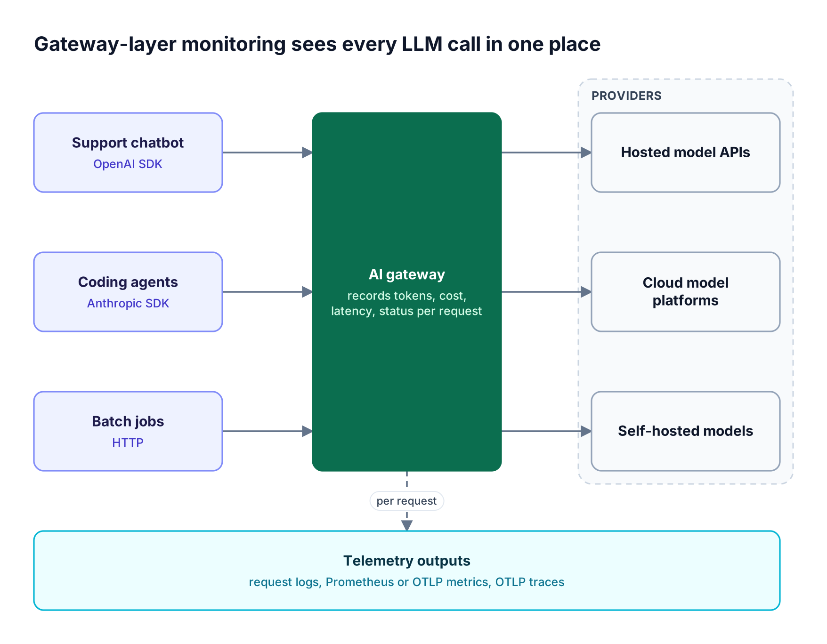Viewport: 827px width, 644px height.
Task: Click the PROVIDERS group heading
Action: click(x=626, y=96)
